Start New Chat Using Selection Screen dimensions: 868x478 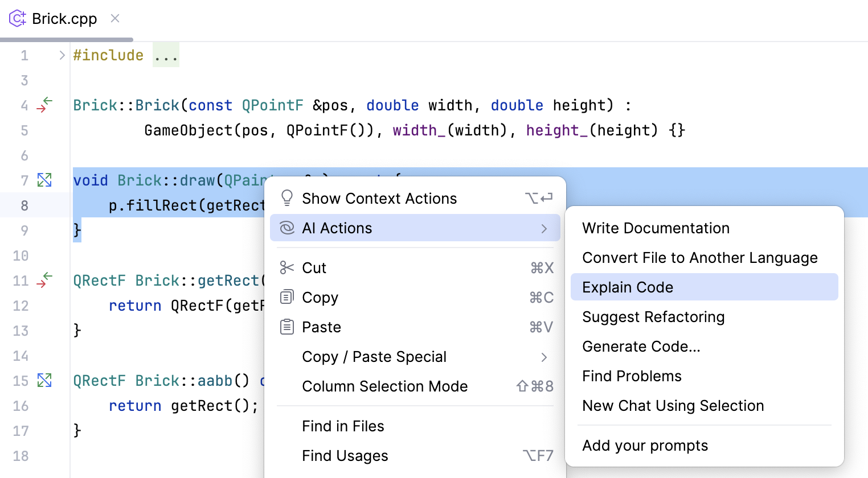[673, 405]
